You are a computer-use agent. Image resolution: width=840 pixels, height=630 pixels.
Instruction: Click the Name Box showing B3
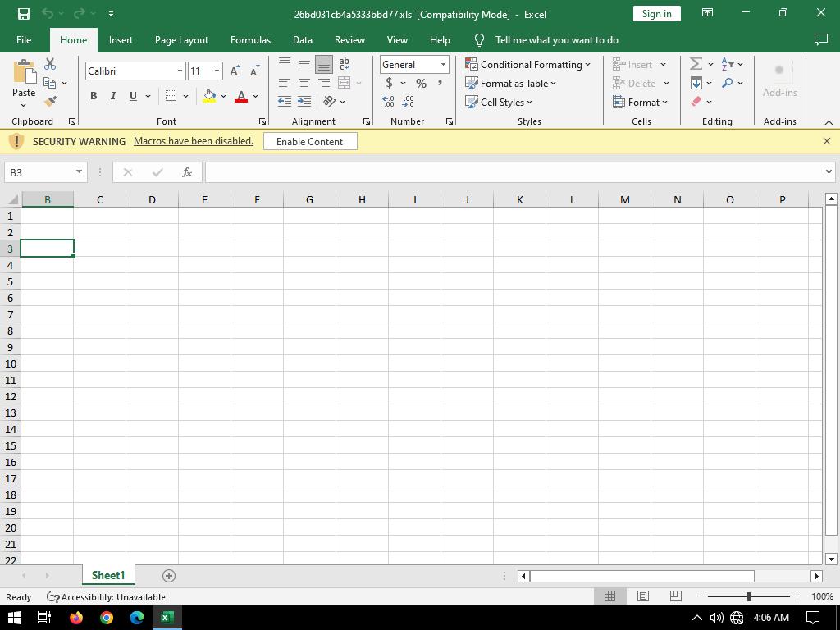click(x=39, y=172)
